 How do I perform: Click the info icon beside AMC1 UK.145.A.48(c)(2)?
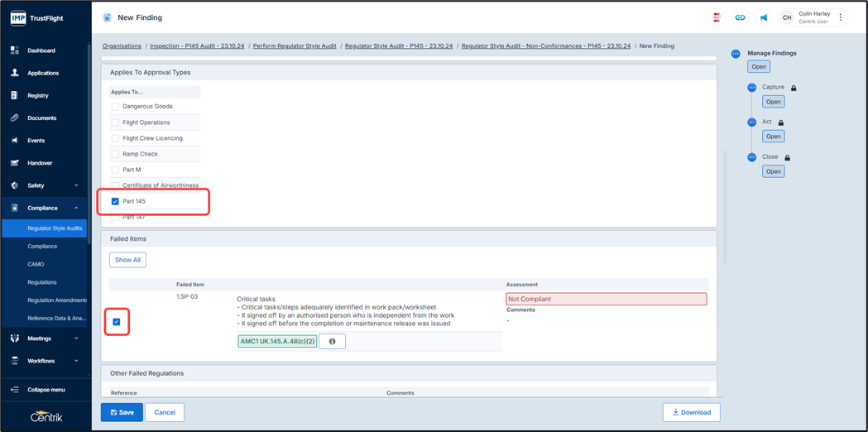[x=332, y=341]
